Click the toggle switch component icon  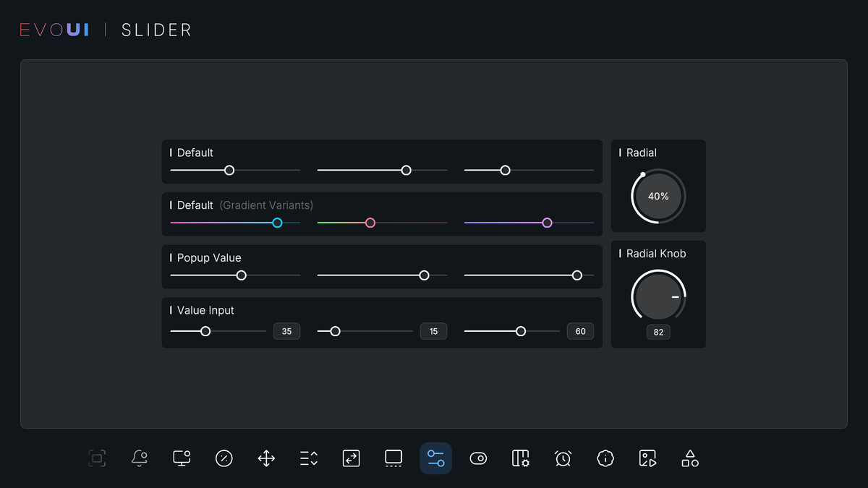tap(478, 458)
